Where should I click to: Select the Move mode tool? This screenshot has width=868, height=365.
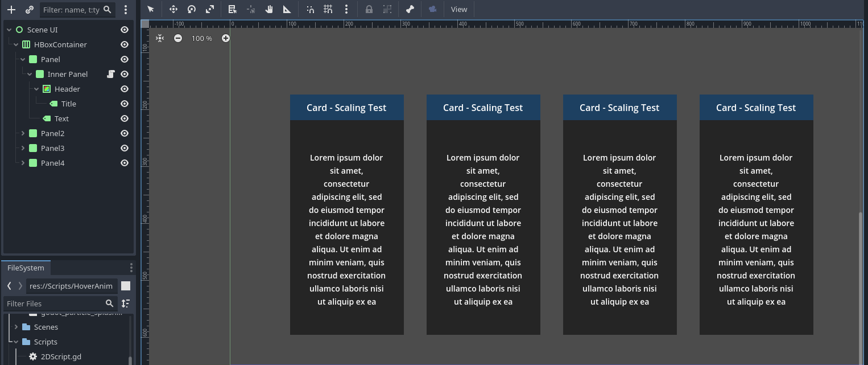click(x=173, y=9)
